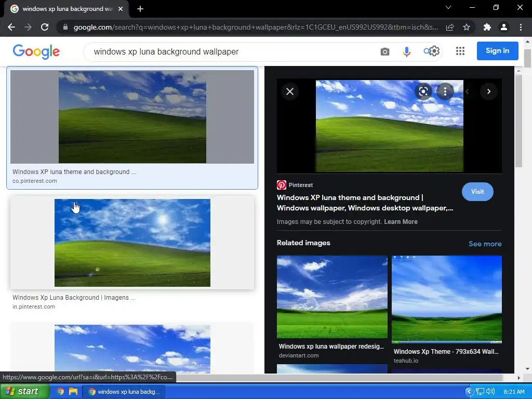Screen dimensions: 532x399
Task: Click 'Windows Xp Luna Background | Imagens' caption
Action: click(x=74, y=298)
